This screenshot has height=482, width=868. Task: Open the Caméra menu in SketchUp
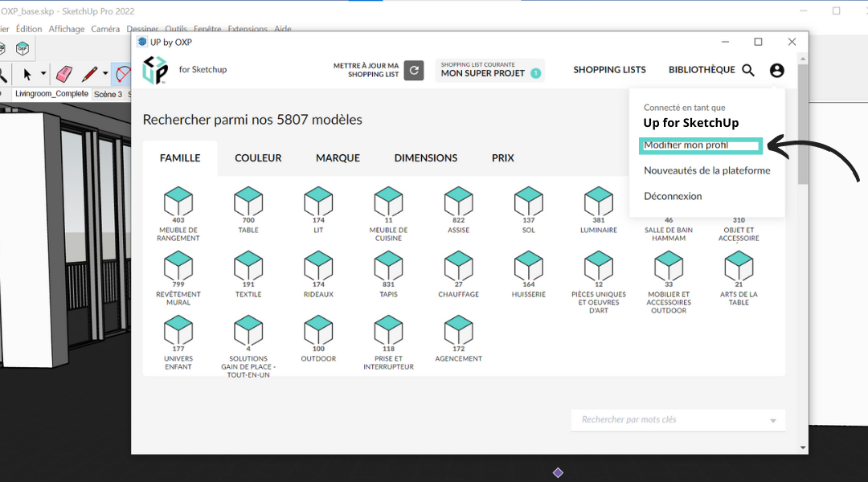(x=105, y=29)
